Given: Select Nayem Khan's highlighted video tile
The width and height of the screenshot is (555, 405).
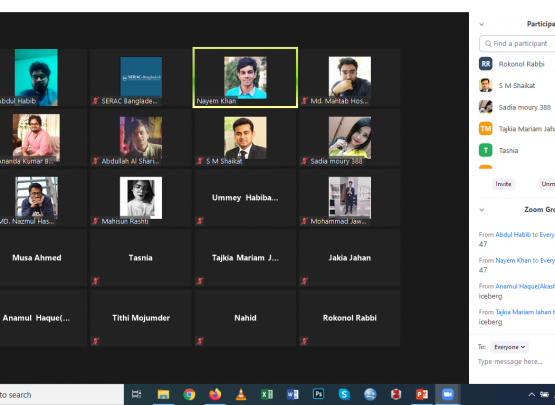Looking at the screenshot, I should tap(245, 78).
